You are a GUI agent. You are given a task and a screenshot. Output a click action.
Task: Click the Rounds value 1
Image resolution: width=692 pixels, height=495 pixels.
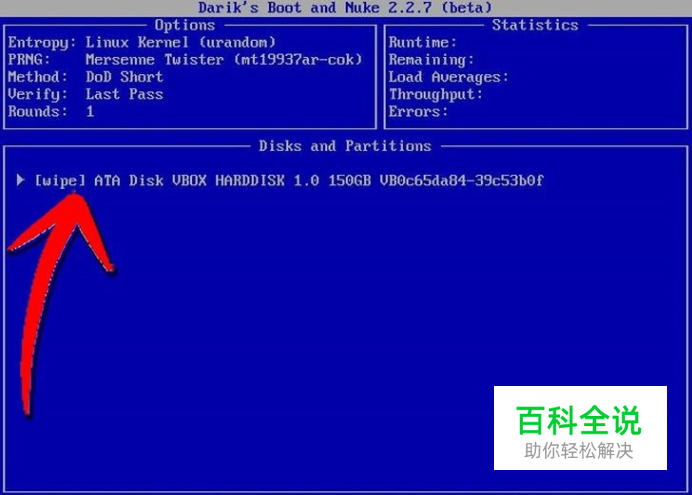(90, 111)
